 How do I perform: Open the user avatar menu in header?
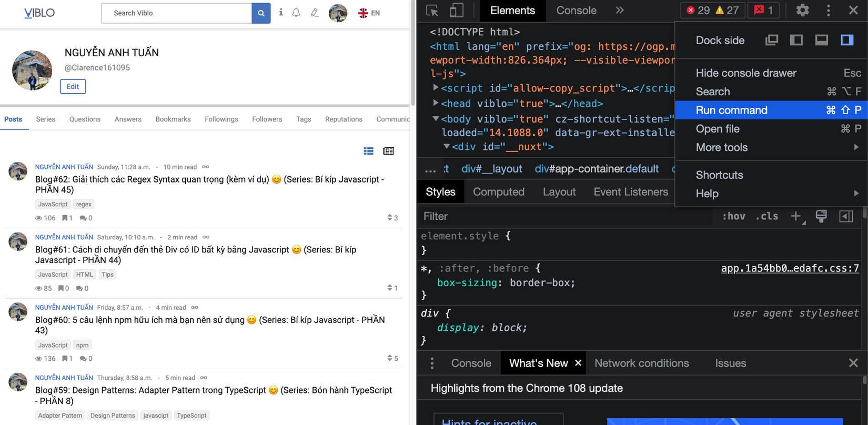point(338,13)
